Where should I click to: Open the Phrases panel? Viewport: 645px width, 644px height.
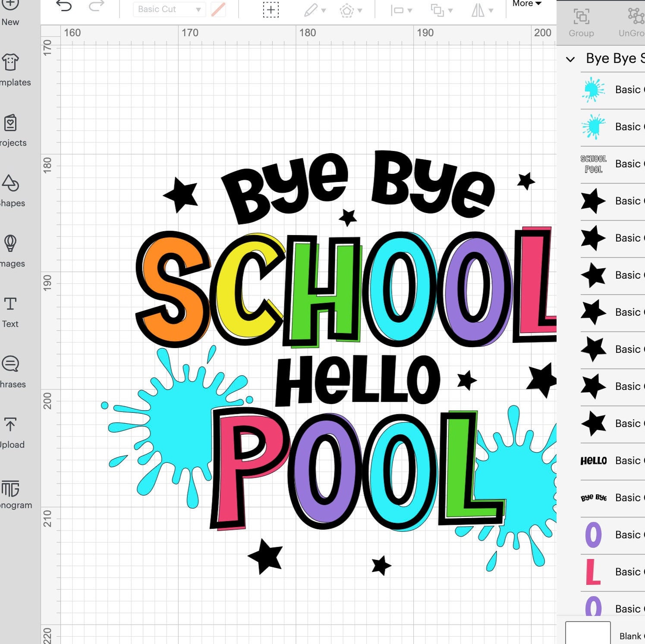click(11, 366)
